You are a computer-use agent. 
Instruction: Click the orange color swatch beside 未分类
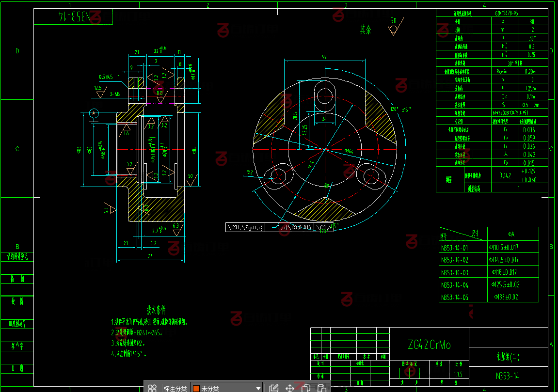(196, 388)
